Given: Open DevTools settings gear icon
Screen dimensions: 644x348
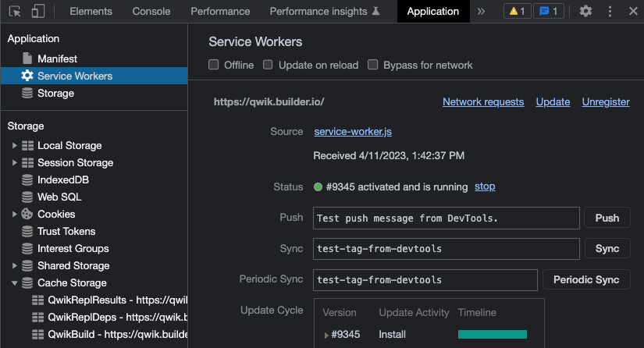Looking at the screenshot, I should [x=585, y=12].
